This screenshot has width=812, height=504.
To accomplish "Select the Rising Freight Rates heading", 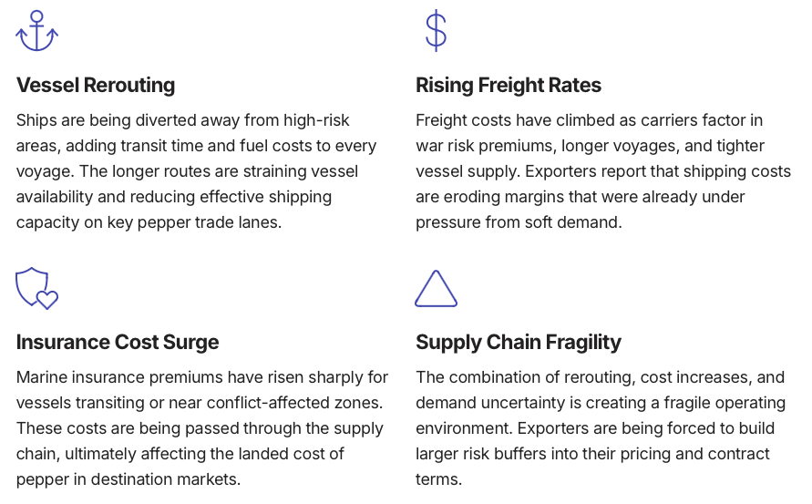I will (509, 86).
